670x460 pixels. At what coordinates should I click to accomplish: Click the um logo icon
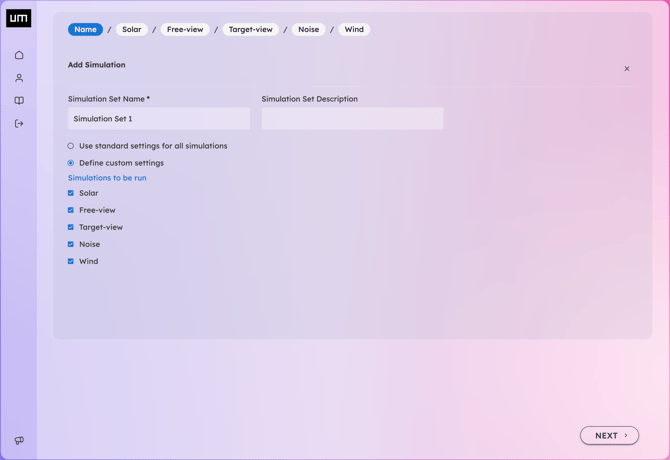pos(18,18)
